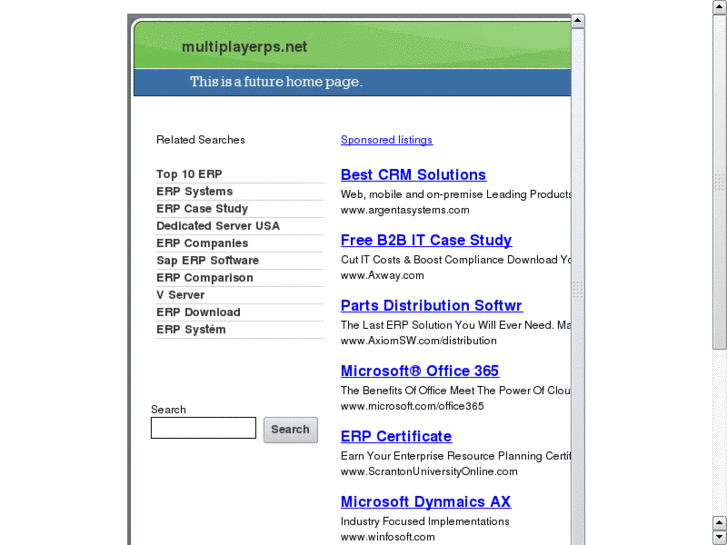The width and height of the screenshot is (727, 545).
Task: Select ERP Companies related search
Action: (x=202, y=243)
